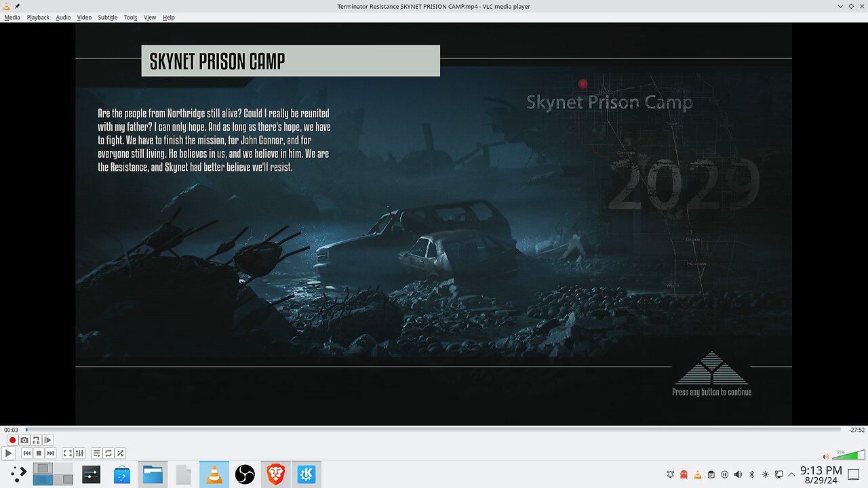Screen dimensions: 868x488
Task: Click the video display area
Action: (x=433, y=224)
